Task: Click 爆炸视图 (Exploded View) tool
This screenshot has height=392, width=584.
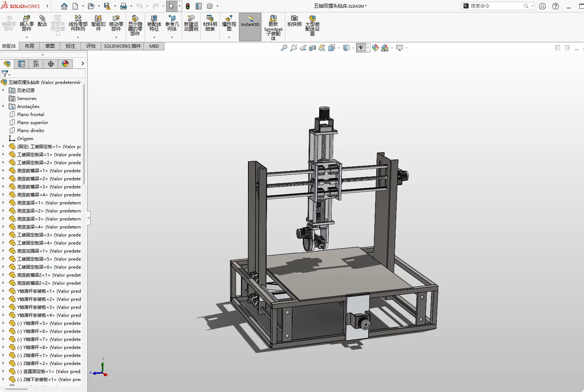Action: (x=229, y=23)
